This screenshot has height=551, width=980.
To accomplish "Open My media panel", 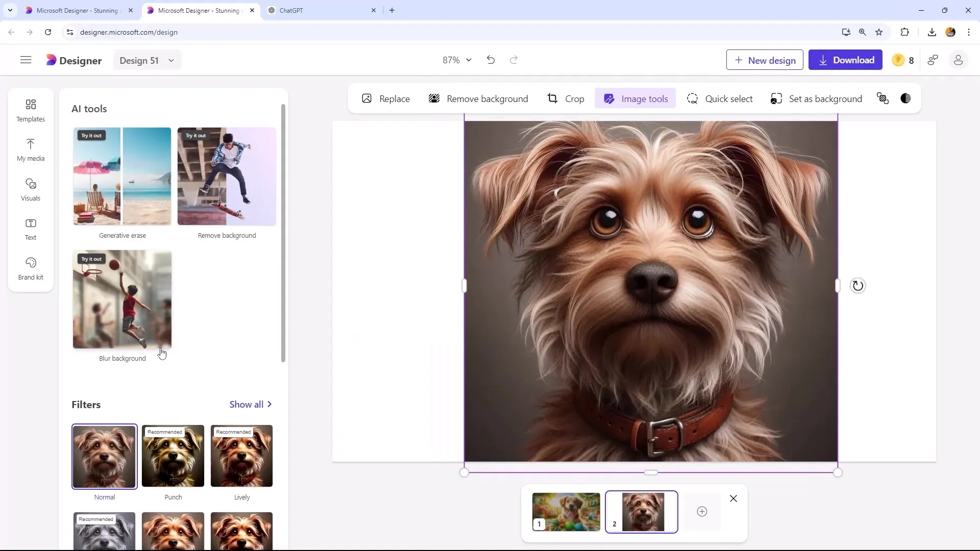I will (x=31, y=150).
